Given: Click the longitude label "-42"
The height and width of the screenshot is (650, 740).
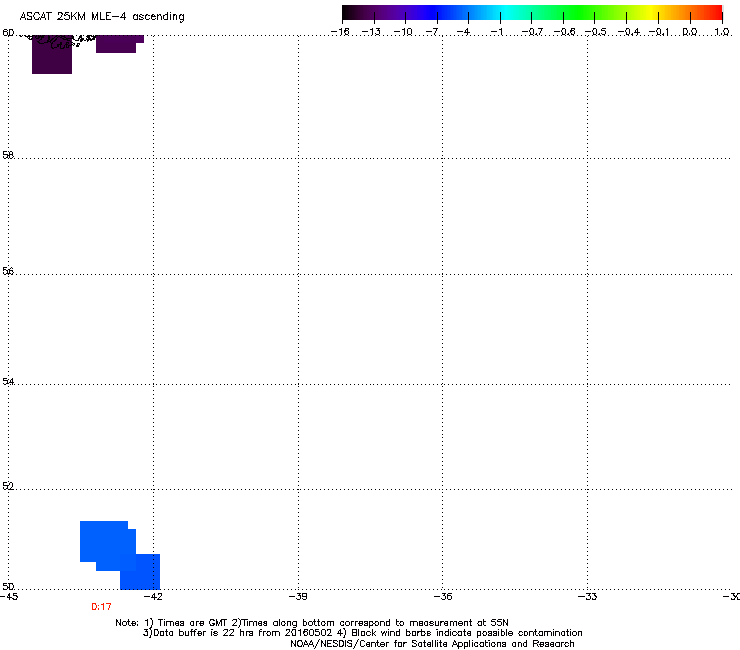Looking at the screenshot, I should [153, 597].
